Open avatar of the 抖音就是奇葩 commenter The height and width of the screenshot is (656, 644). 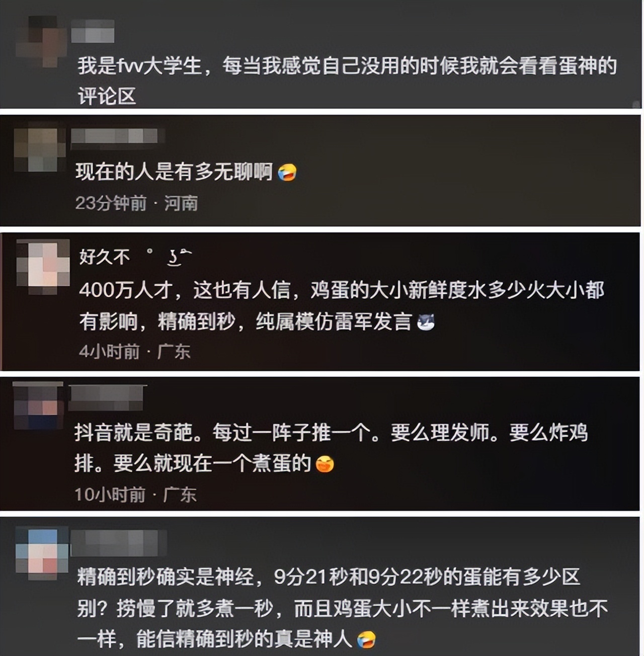pos(38,406)
